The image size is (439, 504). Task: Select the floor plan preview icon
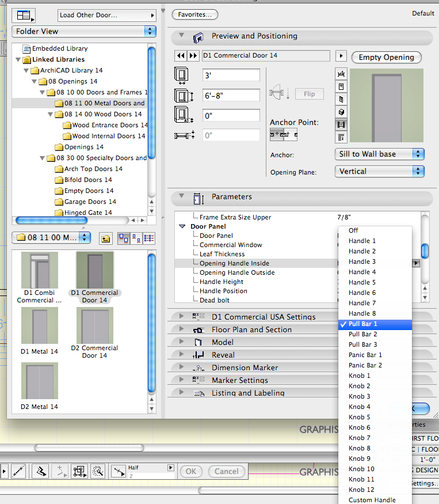tap(341, 74)
